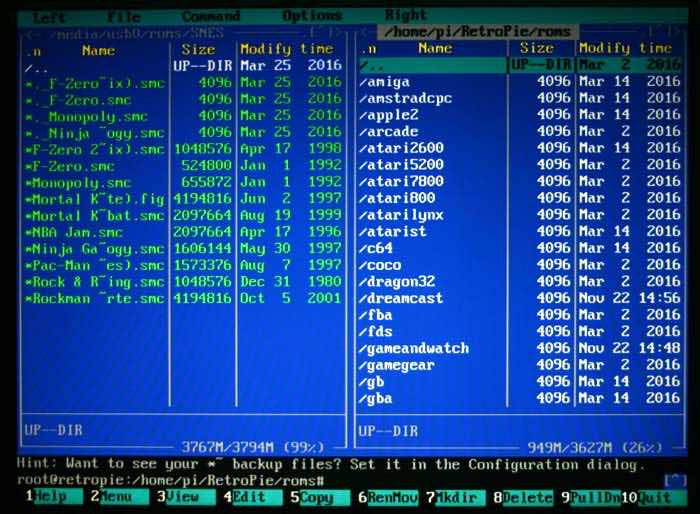This screenshot has height=514, width=700.
Task: Select the /atari2600 directory
Action: pyautogui.click(x=520, y=148)
